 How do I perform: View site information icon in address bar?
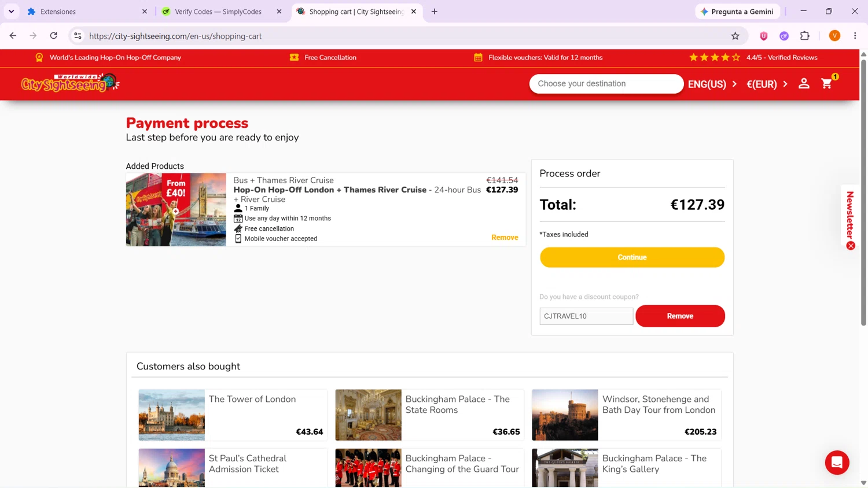(x=78, y=36)
